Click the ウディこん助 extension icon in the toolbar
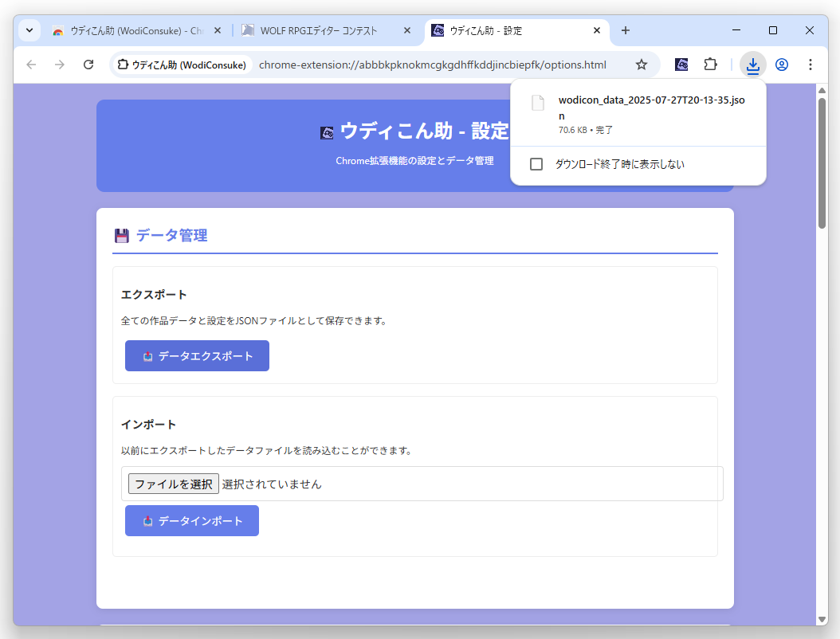The image size is (840, 639). point(681,65)
